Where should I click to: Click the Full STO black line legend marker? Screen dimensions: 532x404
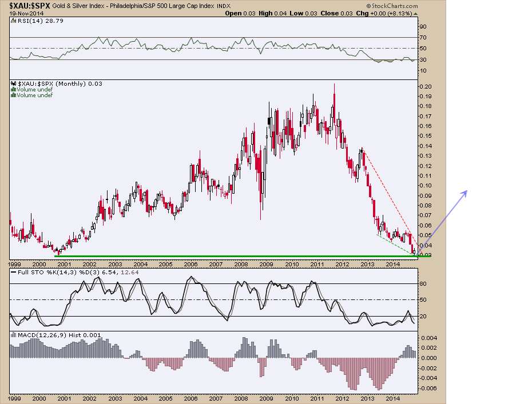[x=13, y=273]
